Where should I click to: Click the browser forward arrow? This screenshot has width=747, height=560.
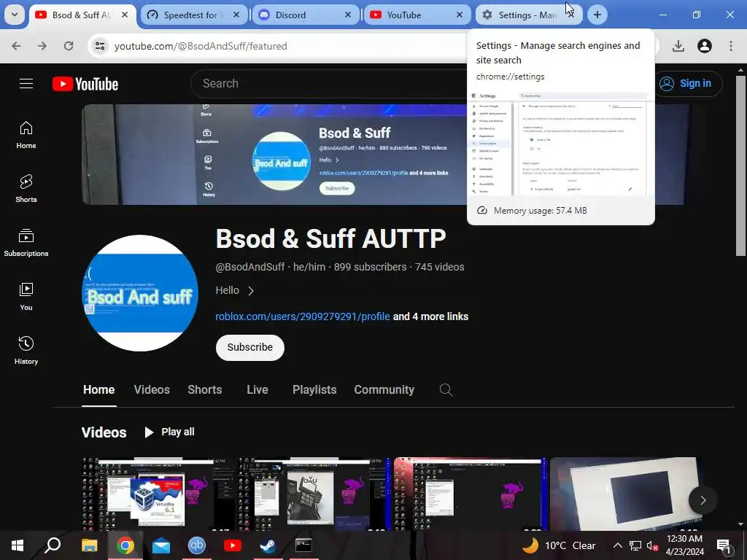tap(42, 46)
